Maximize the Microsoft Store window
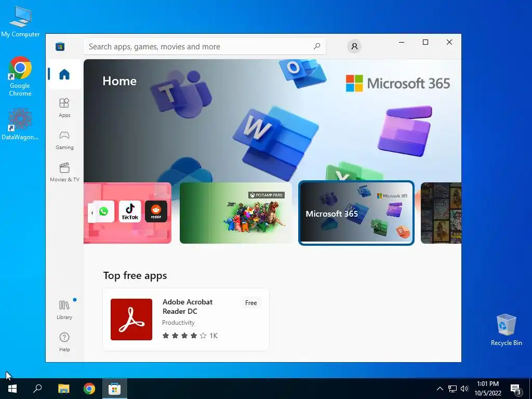Viewport: 532px width, 399px height. coord(425,42)
